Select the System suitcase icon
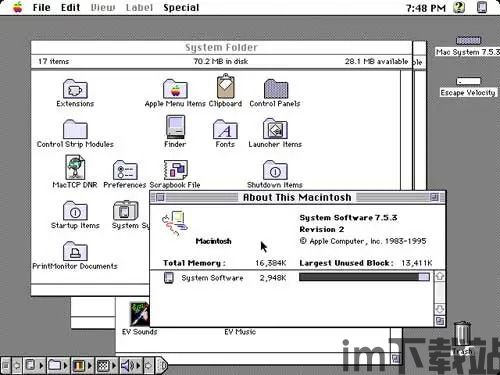 click(125, 210)
